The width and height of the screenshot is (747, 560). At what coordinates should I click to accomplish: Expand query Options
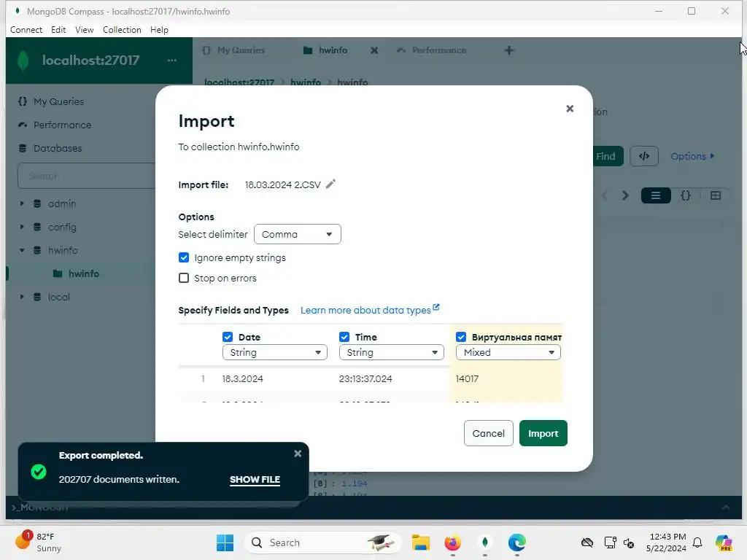692,156
